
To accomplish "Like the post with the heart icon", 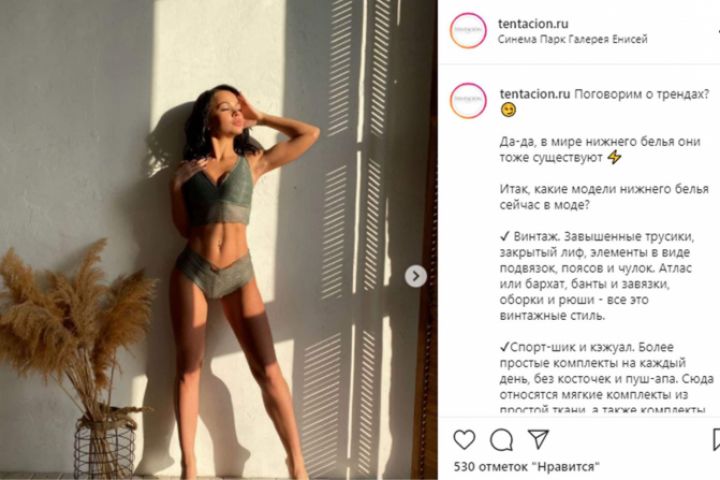I will point(464,440).
